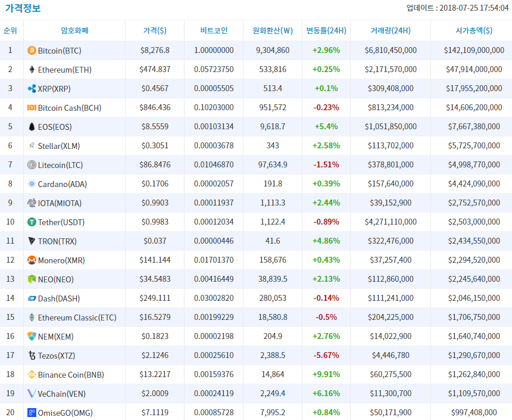Image resolution: width=512 pixels, height=420 pixels.
Task: Select Tether's volume $4,271,110,000
Action: click(391, 222)
